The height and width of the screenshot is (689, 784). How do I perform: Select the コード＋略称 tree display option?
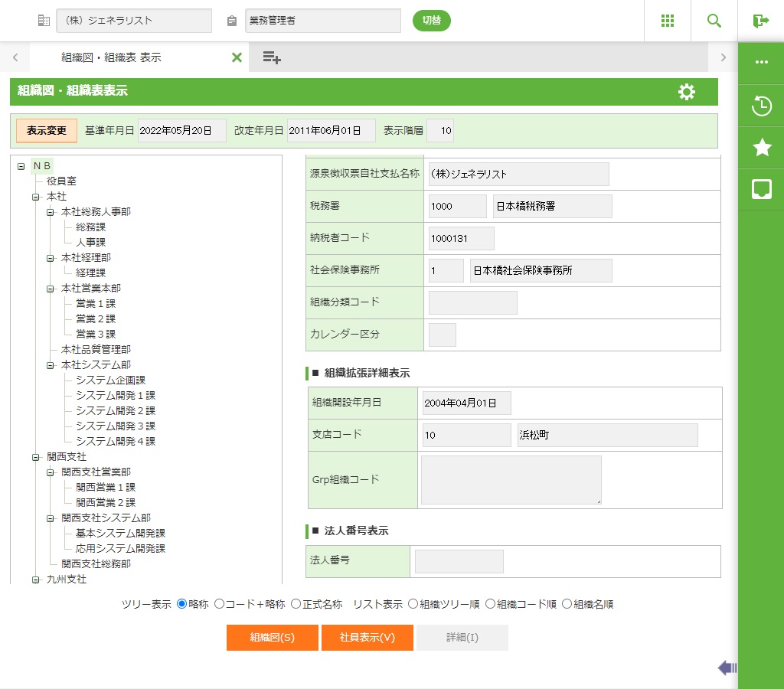[x=219, y=604]
